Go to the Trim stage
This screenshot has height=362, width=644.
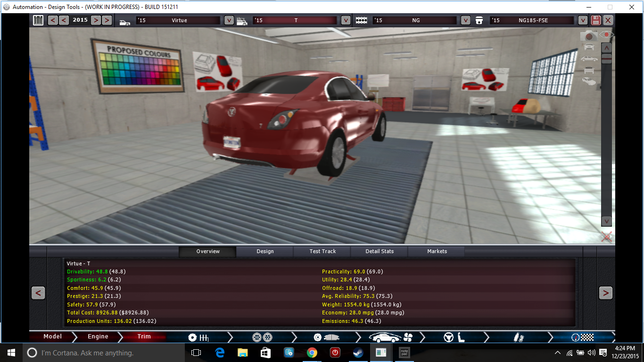144,337
